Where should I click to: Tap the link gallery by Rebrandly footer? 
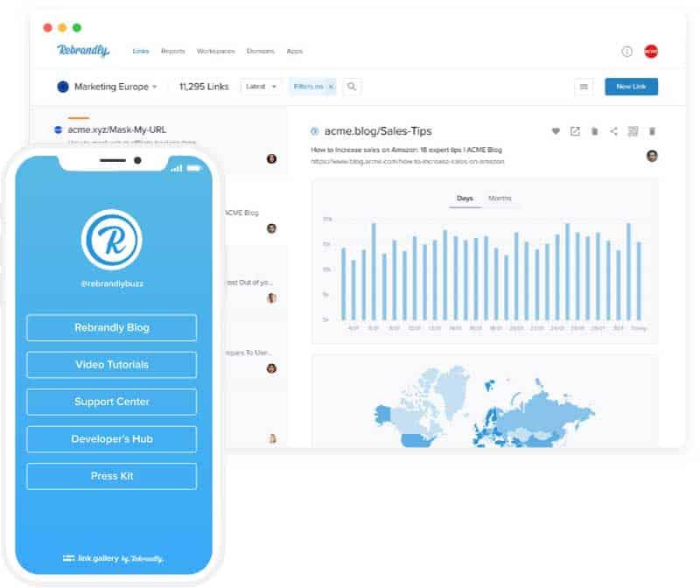tap(113, 558)
